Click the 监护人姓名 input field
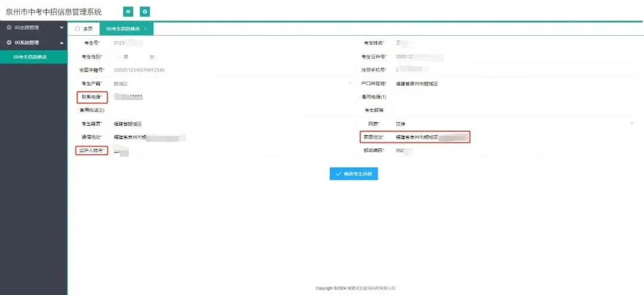644x295 pixels. coord(232,151)
